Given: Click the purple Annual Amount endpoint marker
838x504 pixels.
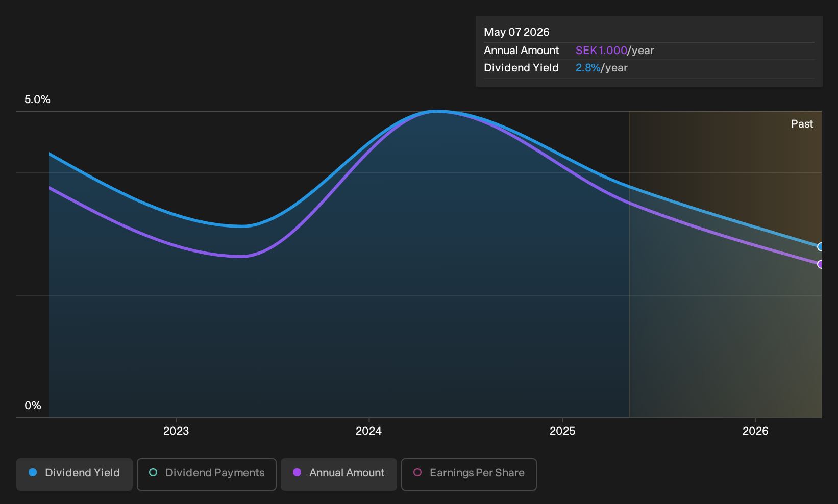Looking at the screenshot, I should tap(820, 264).
